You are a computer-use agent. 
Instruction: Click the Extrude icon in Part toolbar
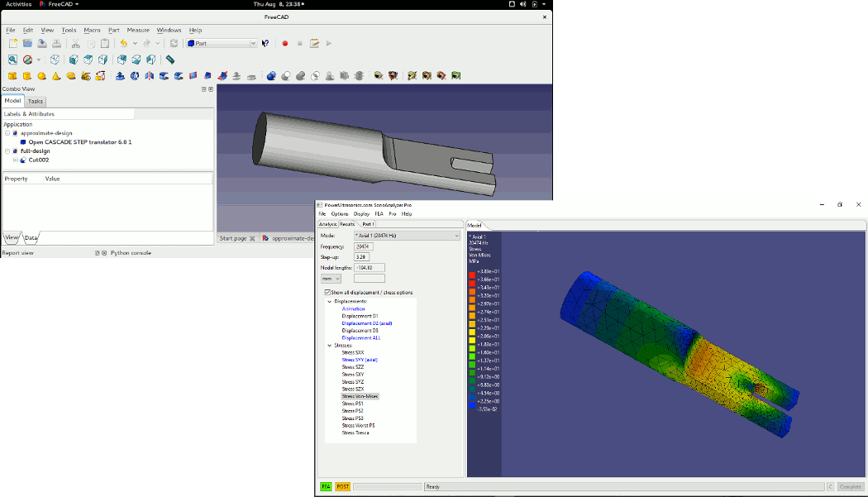(120, 76)
